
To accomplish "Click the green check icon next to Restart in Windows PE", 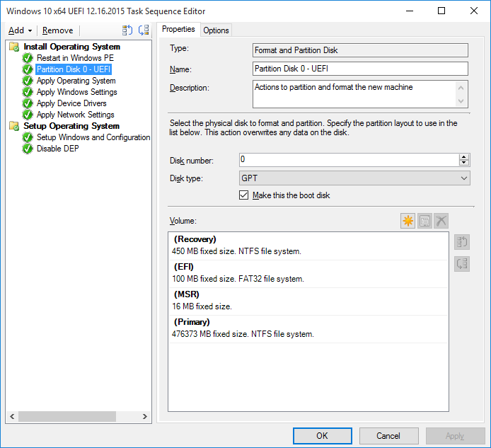I will pos(28,58).
